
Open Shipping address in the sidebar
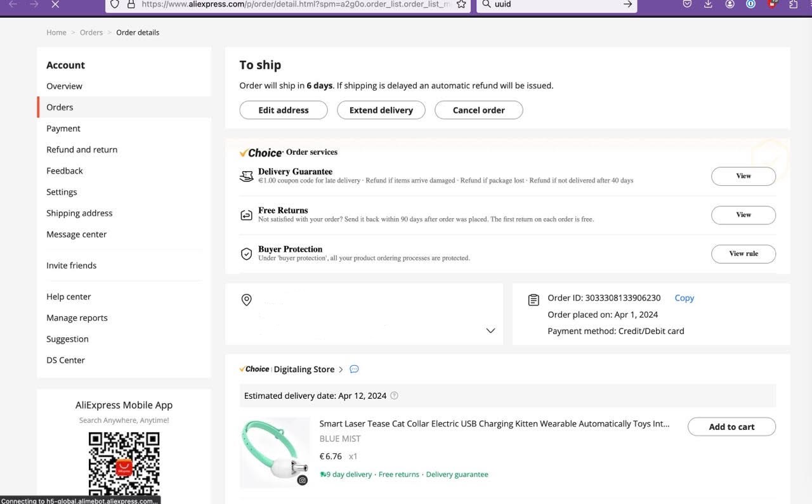[79, 213]
